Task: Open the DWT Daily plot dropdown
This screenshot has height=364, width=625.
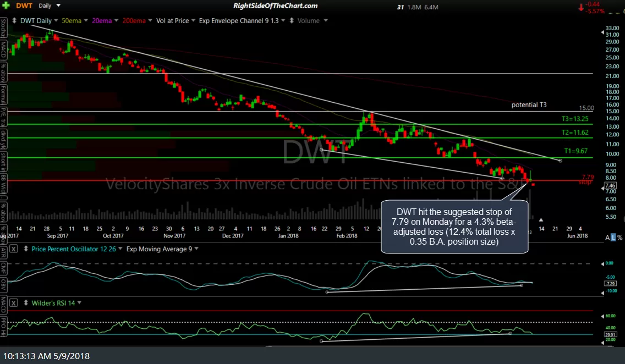Action: point(56,21)
